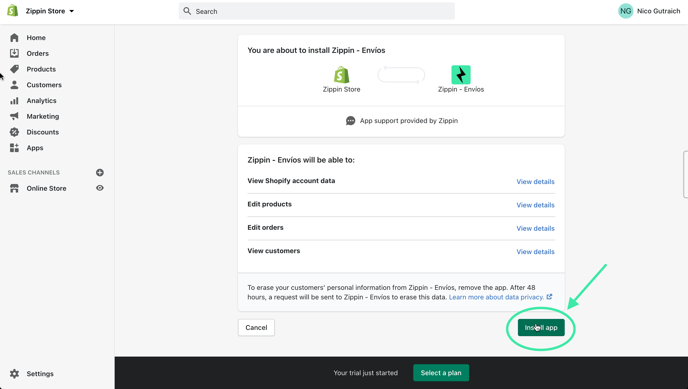View details for View Shopify account data
688x389 pixels.
pos(535,182)
